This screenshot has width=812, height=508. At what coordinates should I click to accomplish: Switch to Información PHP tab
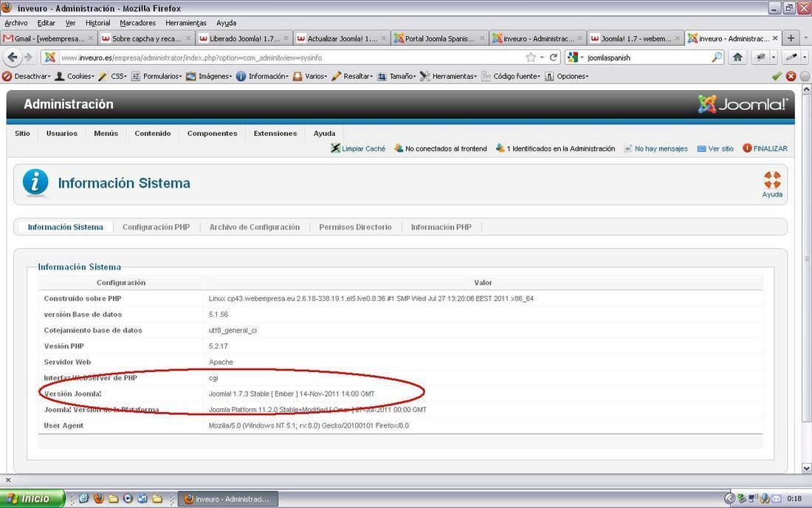tap(441, 227)
